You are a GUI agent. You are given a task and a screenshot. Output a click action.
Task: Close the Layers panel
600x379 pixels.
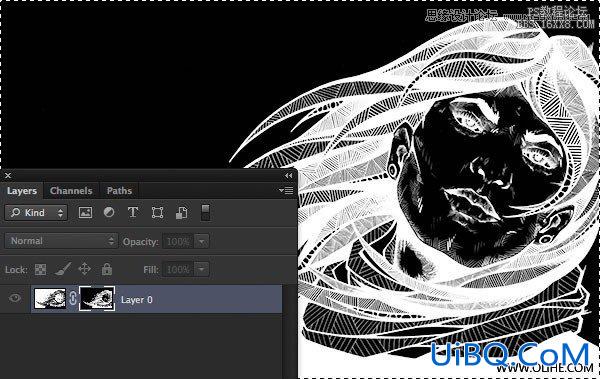[8, 175]
